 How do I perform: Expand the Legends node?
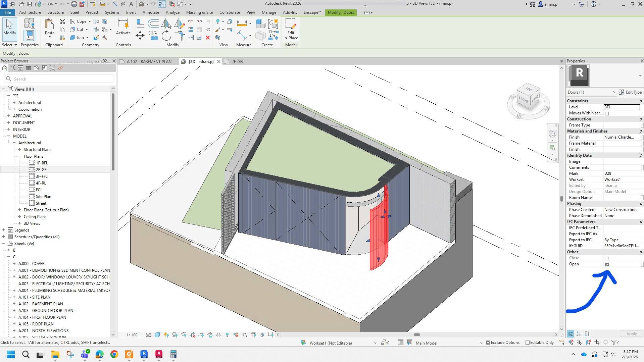[3, 230]
